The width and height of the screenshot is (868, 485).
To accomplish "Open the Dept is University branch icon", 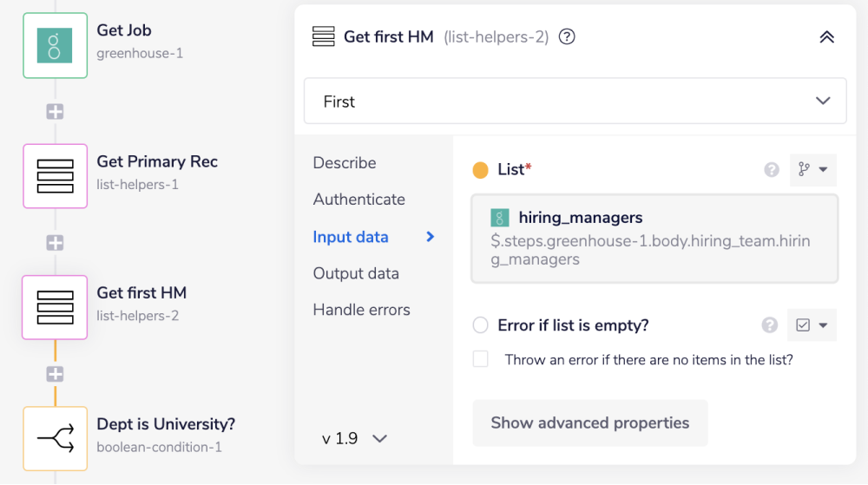I will (55, 438).
